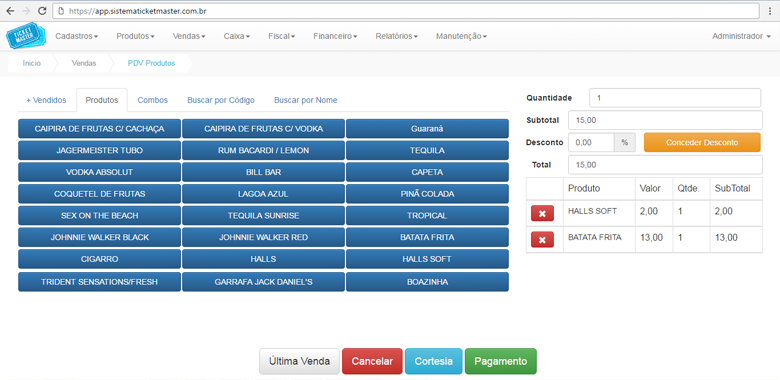Add TRIDENT SENSATIONS/FRESH product

(99, 282)
